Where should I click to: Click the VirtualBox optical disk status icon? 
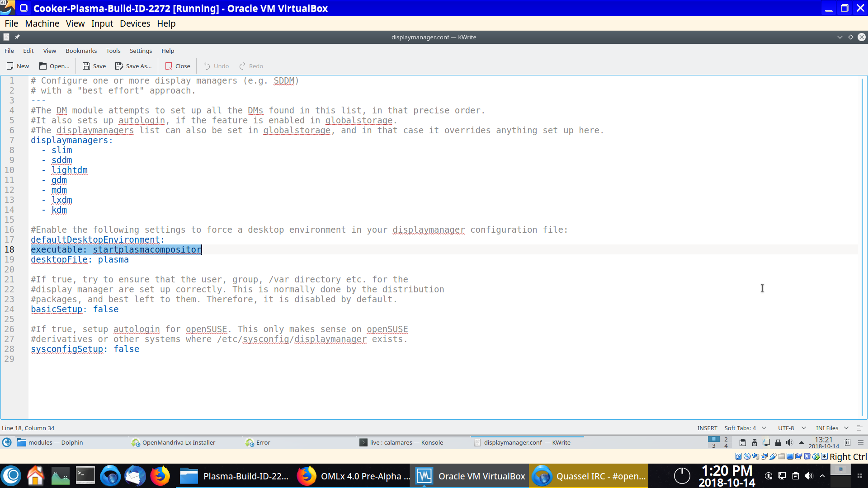coord(747,456)
